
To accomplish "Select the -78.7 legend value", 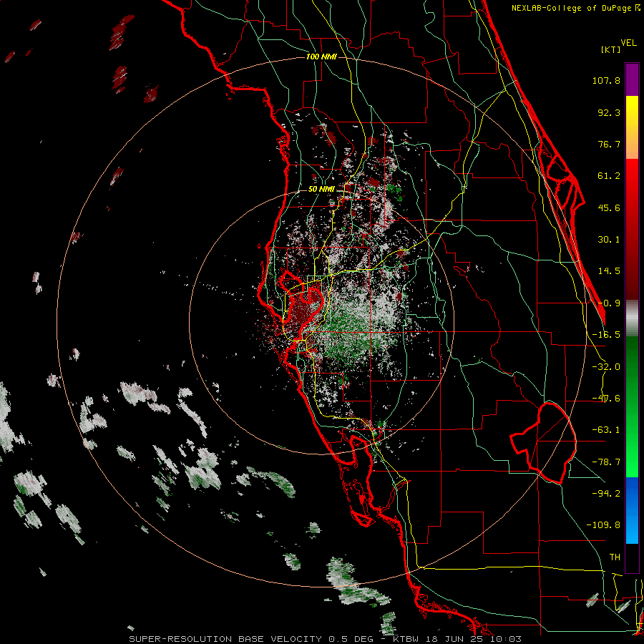I will (606, 462).
